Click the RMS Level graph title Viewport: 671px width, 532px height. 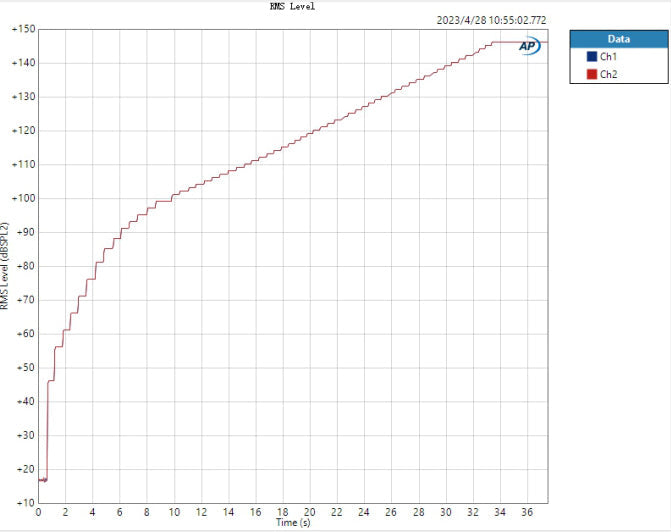(x=292, y=6)
